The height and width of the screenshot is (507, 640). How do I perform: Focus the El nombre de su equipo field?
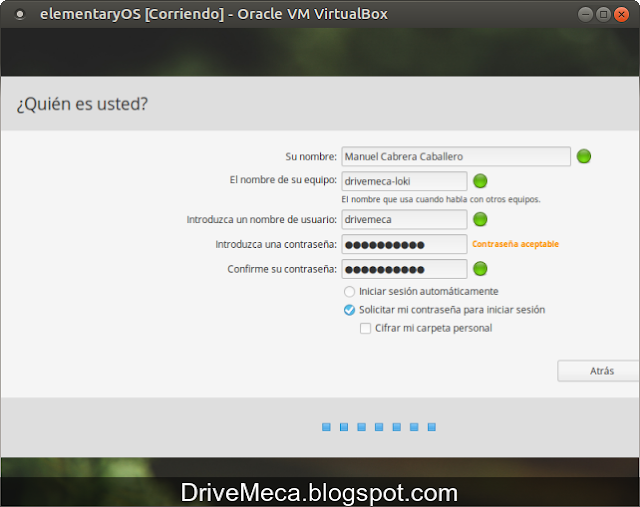click(x=404, y=181)
